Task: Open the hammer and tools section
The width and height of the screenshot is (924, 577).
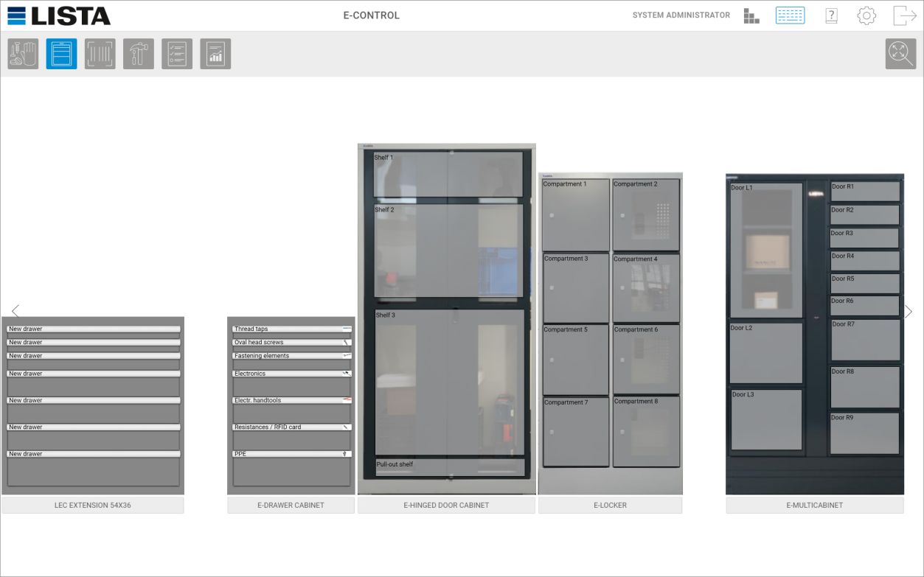Action: [138, 54]
